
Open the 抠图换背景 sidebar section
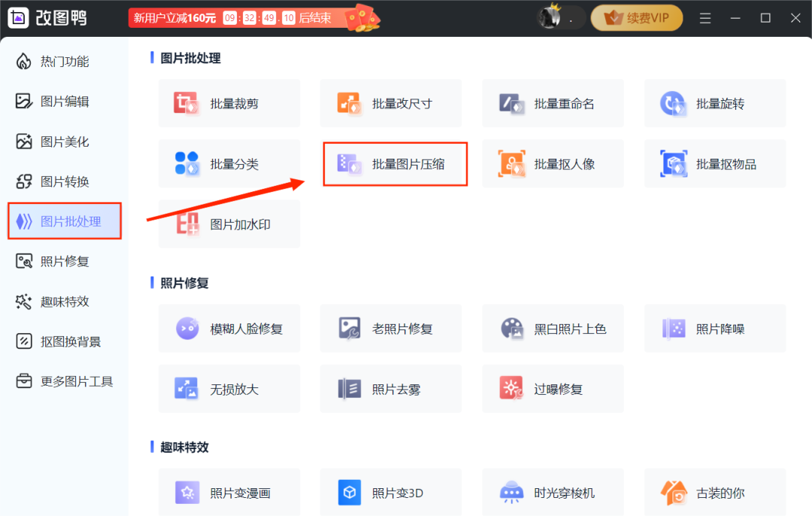[64, 341]
